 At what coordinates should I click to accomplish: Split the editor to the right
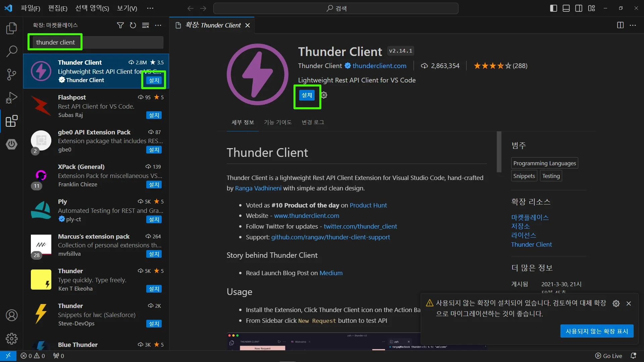[620, 25]
